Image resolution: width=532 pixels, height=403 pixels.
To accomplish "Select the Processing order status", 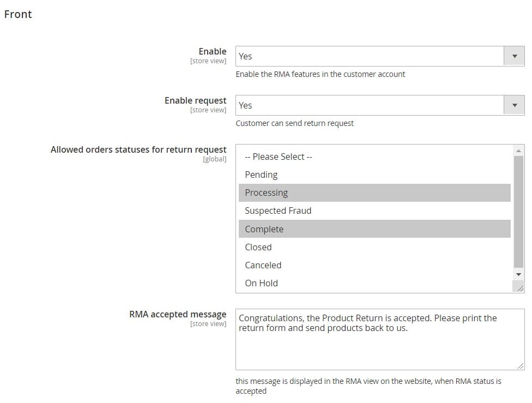I will (374, 193).
